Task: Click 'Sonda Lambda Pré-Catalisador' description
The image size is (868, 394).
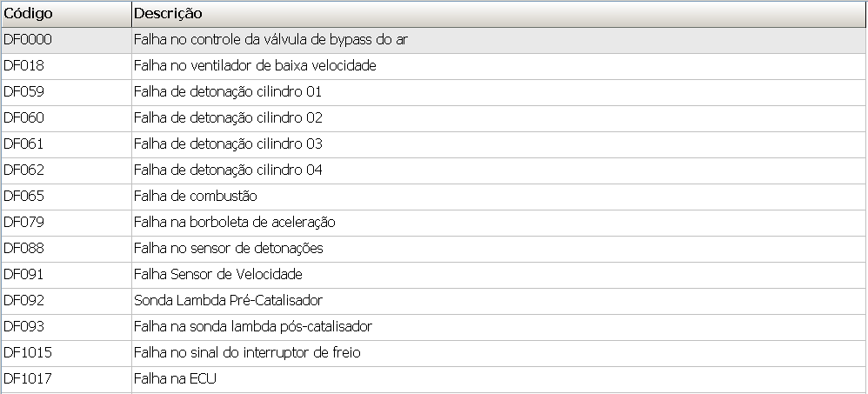Action: (x=228, y=301)
